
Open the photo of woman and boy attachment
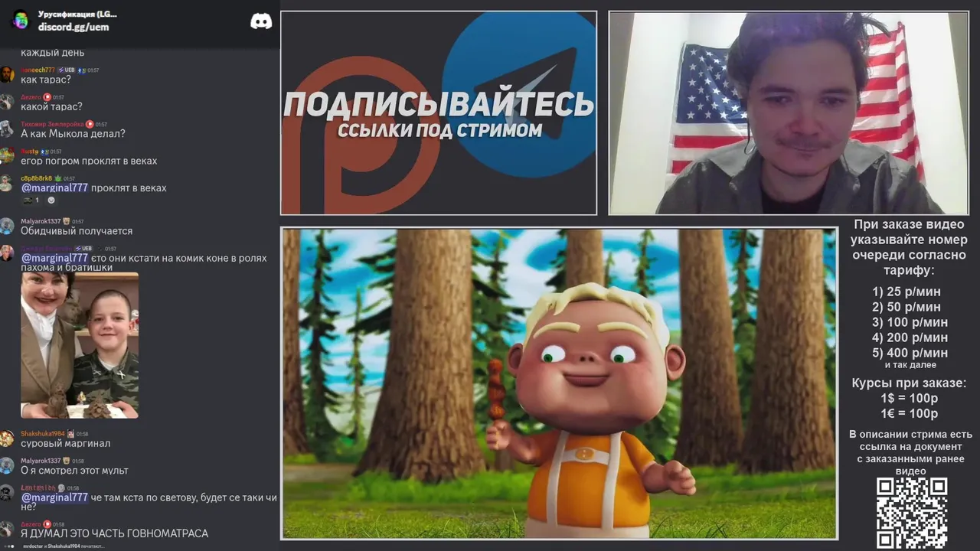click(80, 345)
